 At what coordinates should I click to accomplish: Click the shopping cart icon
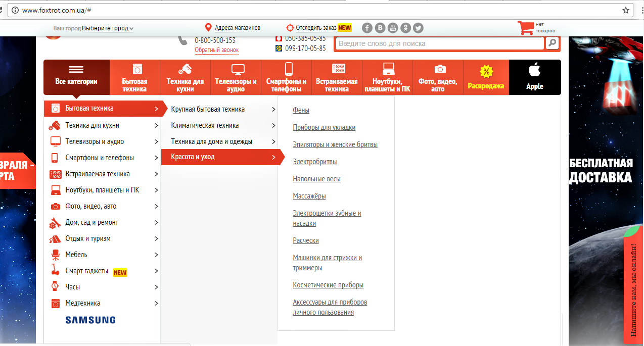point(525,28)
